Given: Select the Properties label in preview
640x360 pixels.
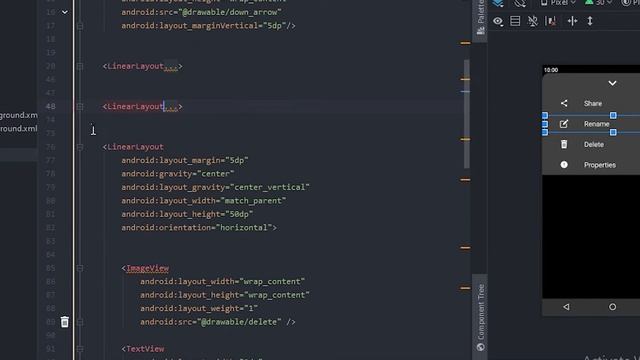Looking at the screenshot, I should (600, 165).
